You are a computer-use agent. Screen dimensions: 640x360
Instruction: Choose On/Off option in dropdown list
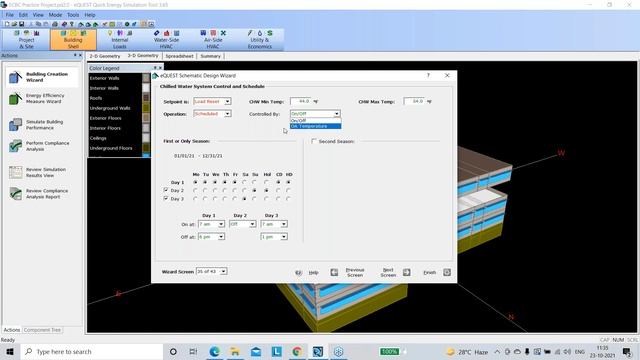point(315,121)
